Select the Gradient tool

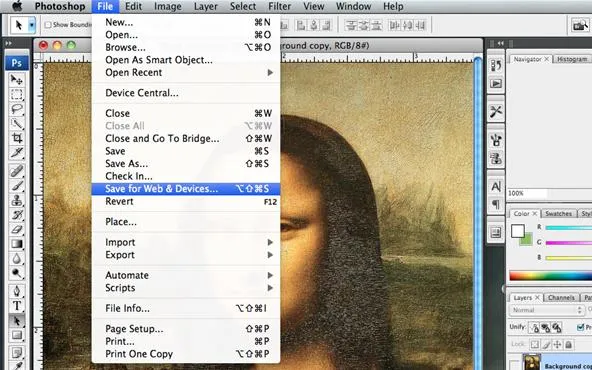(x=17, y=244)
